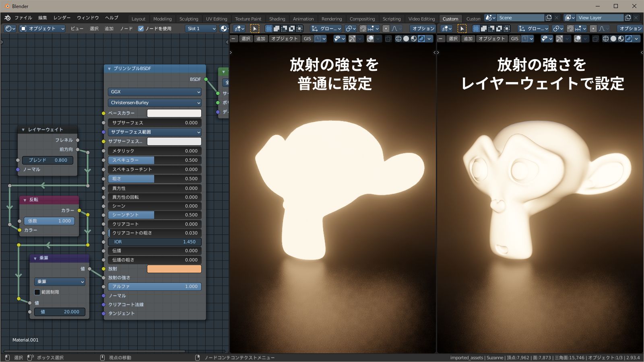Screen dimensions: 644x362
Task: Toggle snapping magnet in right viewport
Action: coord(570,29)
